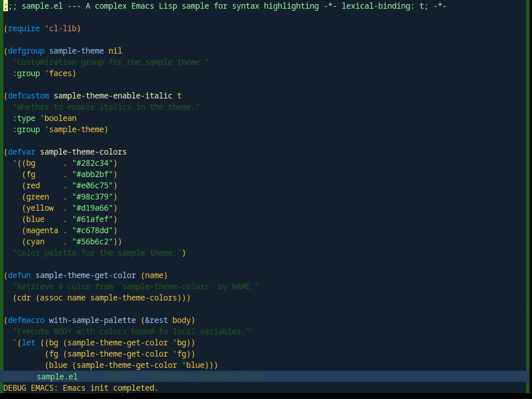532x399 pixels.
Task: Click the '(name)' argument list
Action: [x=154, y=275]
